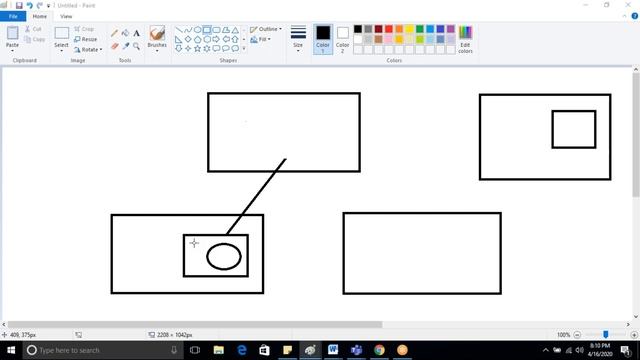This screenshot has height=360, width=640.
Task: Click the Save icon in title bar
Action: pos(19,5)
